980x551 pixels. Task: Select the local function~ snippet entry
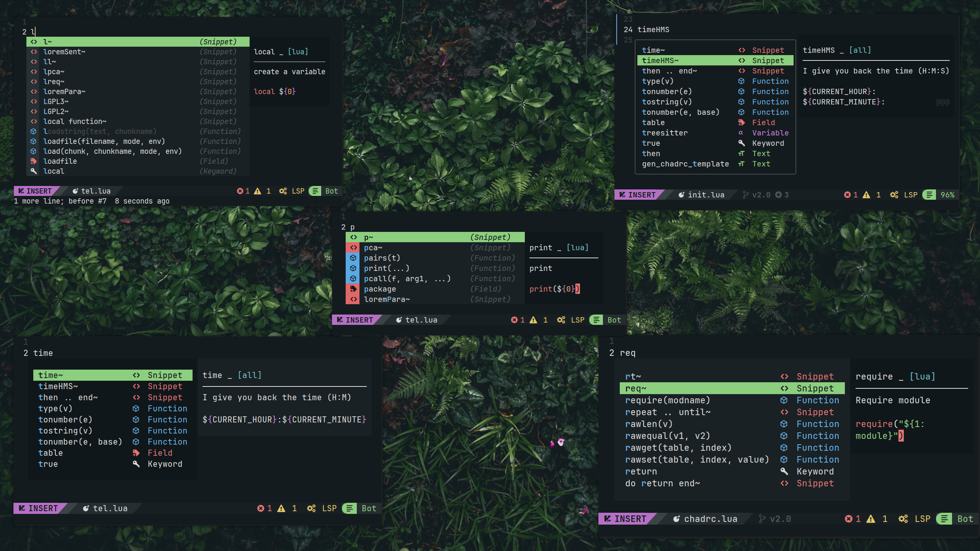(x=138, y=121)
